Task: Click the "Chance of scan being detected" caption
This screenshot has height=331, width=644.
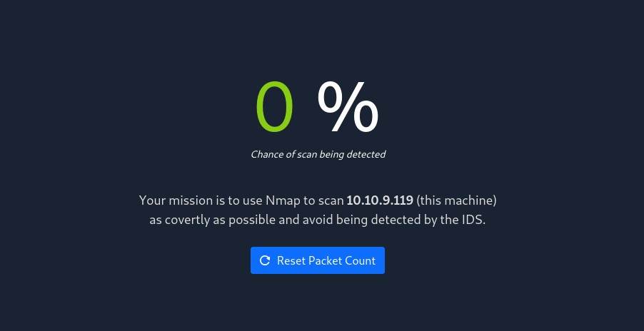Action: coord(318,154)
